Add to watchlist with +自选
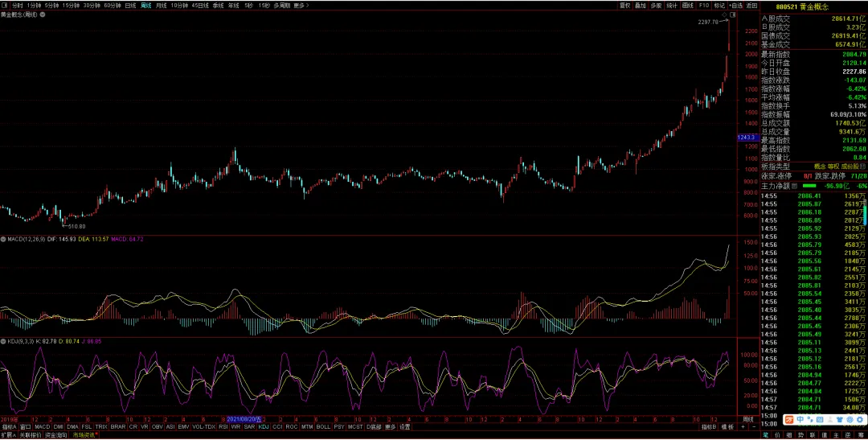Screen dimensions: 868x440 tap(735, 6)
